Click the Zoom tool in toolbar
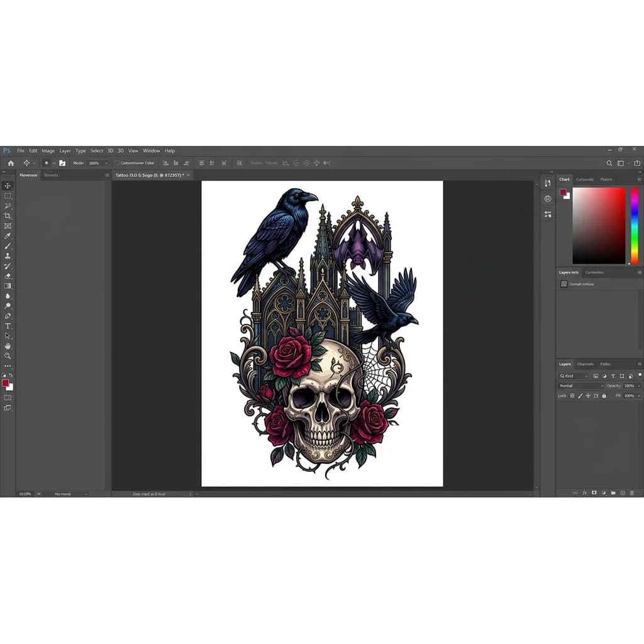This screenshot has height=644, width=644. point(8,356)
